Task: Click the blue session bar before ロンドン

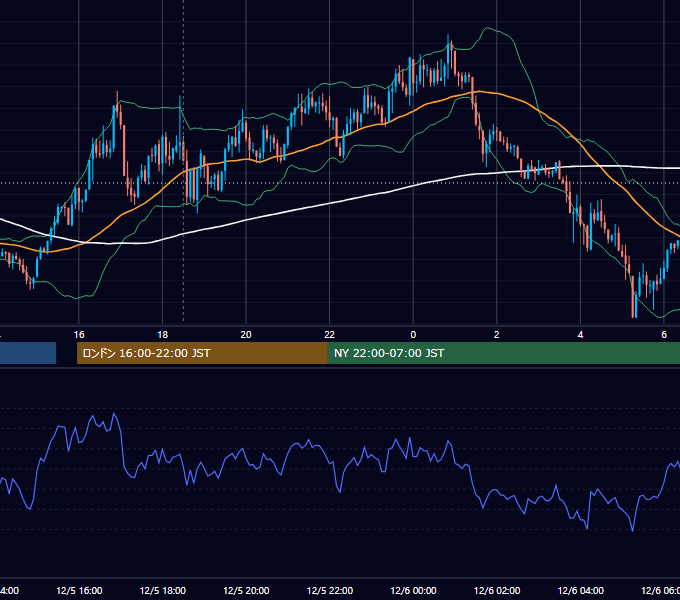Action: (x=28, y=353)
